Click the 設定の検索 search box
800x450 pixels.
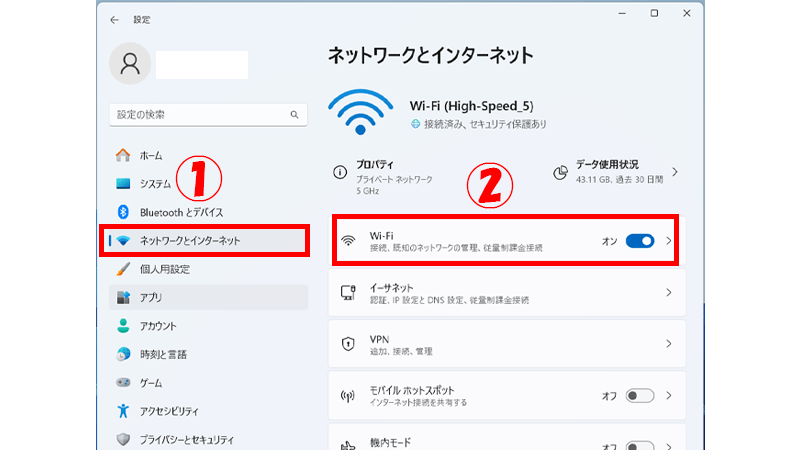[x=208, y=115]
